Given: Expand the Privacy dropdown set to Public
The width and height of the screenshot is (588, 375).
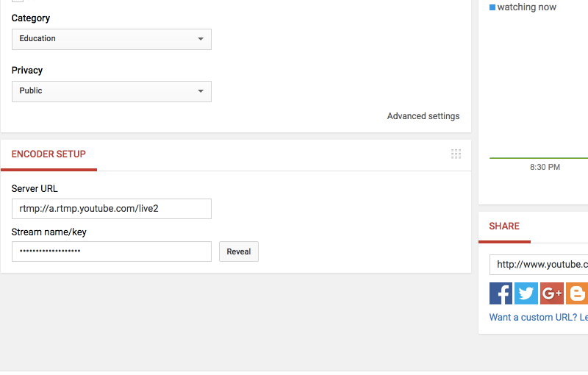Looking at the screenshot, I should (x=111, y=91).
